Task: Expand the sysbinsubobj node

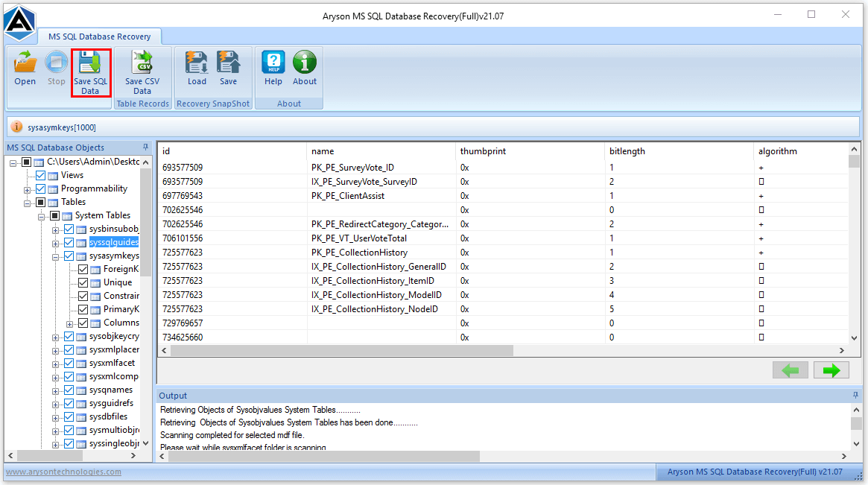Action: click(x=55, y=230)
